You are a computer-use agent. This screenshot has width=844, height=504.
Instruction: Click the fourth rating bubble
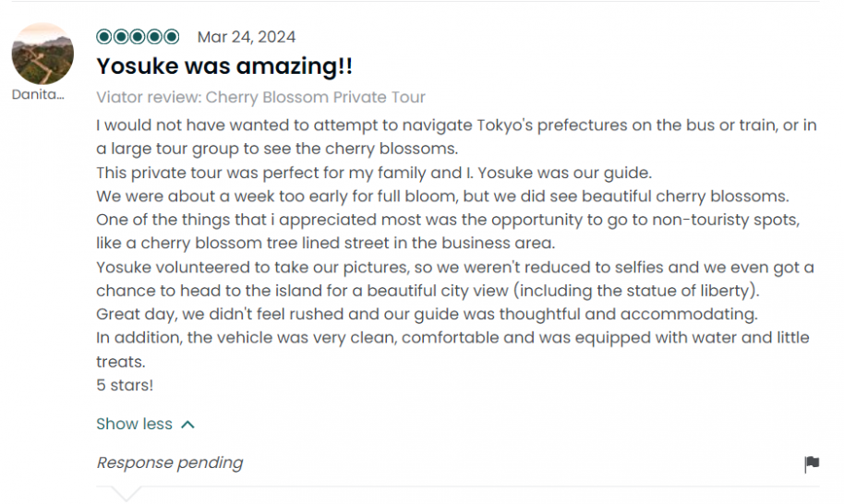tap(154, 37)
